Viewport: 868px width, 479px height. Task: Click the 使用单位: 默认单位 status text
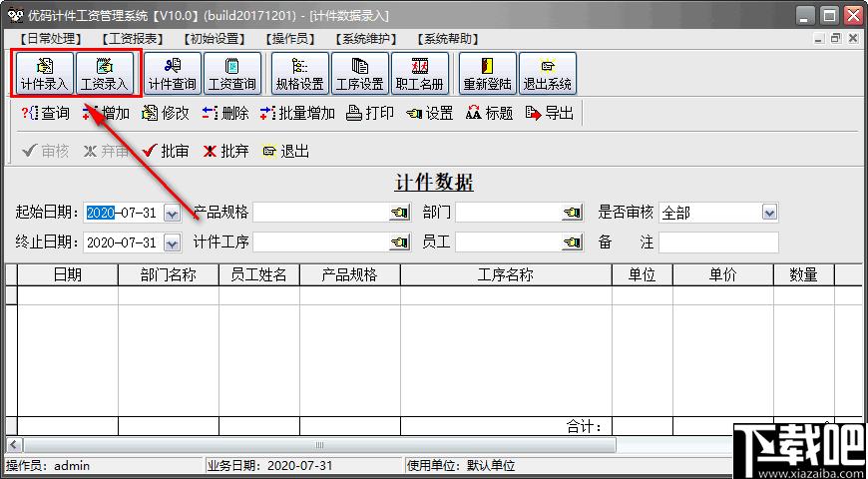(461, 466)
